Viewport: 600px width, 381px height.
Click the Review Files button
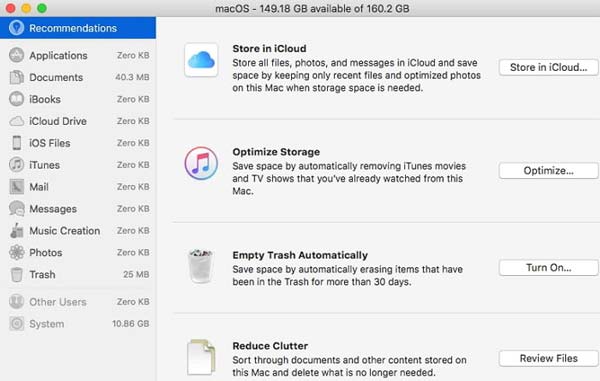(x=548, y=358)
